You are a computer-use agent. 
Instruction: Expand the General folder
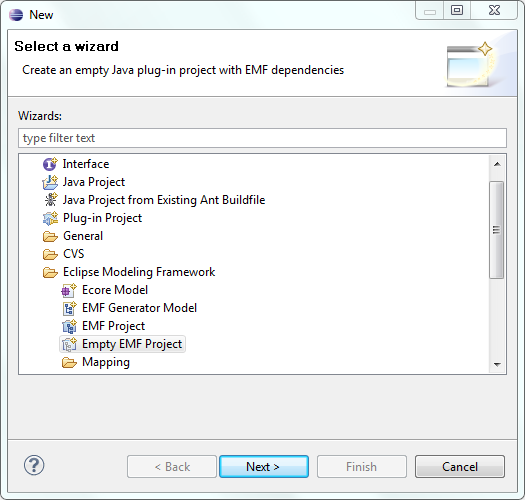[50, 236]
